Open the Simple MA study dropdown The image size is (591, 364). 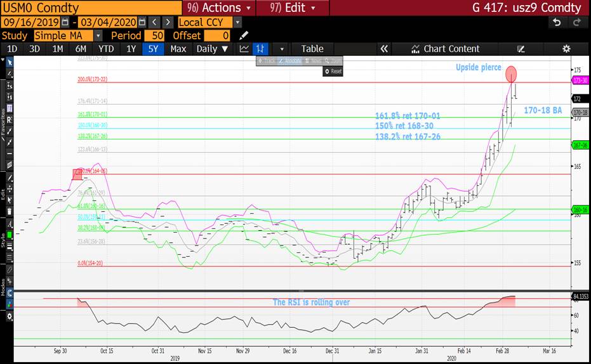pos(98,36)
